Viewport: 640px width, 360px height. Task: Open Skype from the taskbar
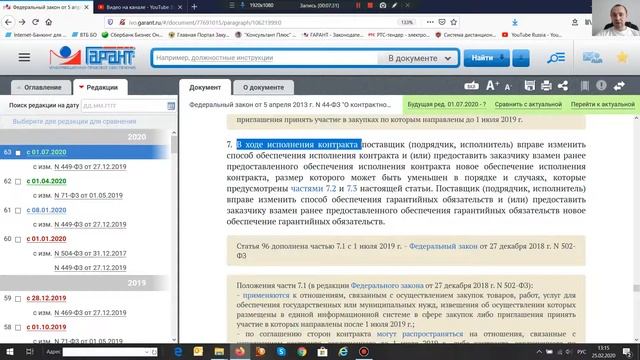281,351
